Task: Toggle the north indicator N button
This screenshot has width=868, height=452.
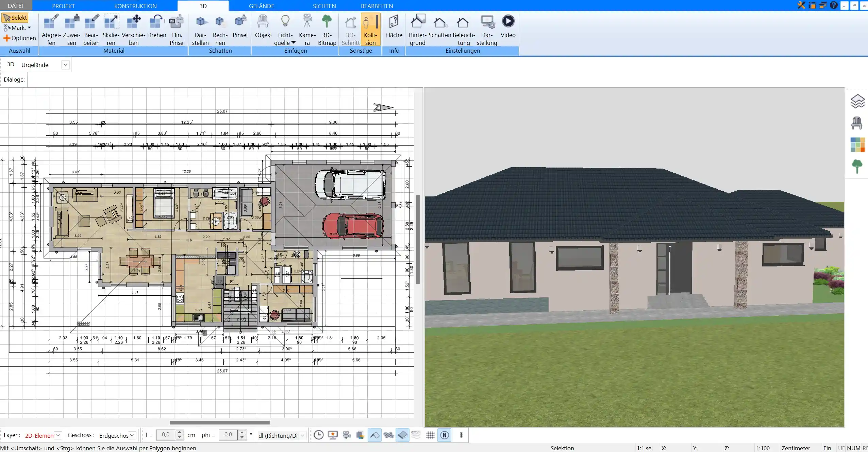Action: pos(445,435)
